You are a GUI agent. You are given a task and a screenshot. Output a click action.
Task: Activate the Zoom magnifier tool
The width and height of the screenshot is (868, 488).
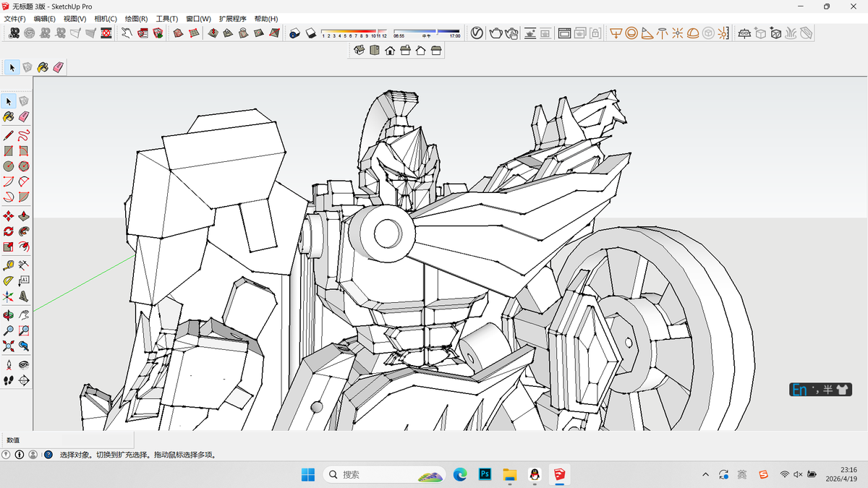point(9,330)
